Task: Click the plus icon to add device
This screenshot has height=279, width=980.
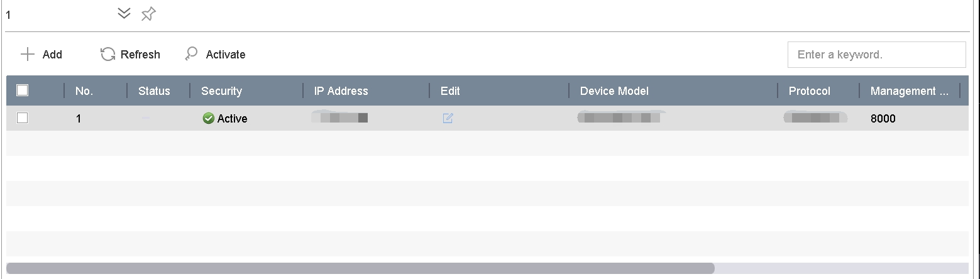Action: 28,55
